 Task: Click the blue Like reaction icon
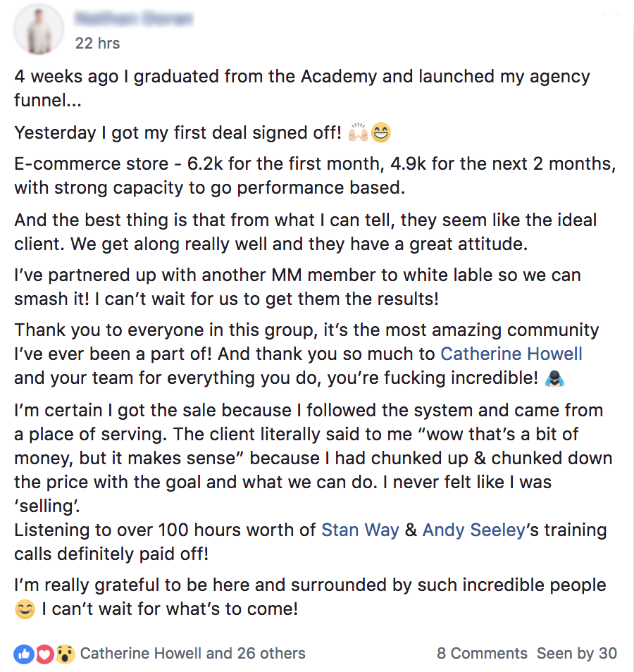coord(24,654)
